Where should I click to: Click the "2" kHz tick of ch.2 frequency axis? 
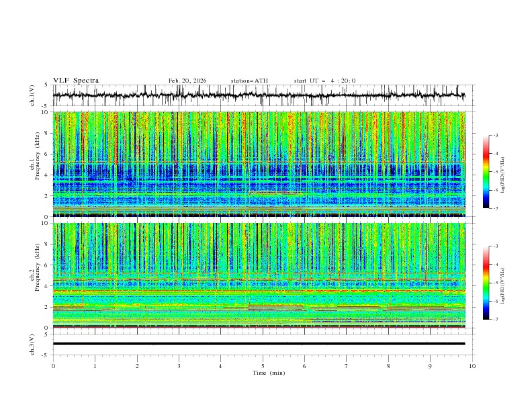(47, 307)
